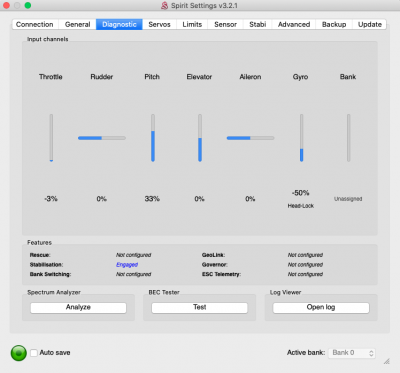Click the Rudder channel heading
Image resolution: width=400 pixels, height=373 pixels.
[x=102, y=77]
